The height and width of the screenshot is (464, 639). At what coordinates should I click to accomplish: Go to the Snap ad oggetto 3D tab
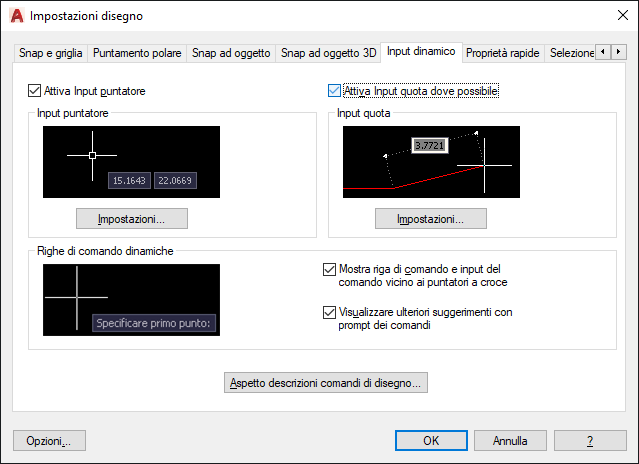click(328, 53)
